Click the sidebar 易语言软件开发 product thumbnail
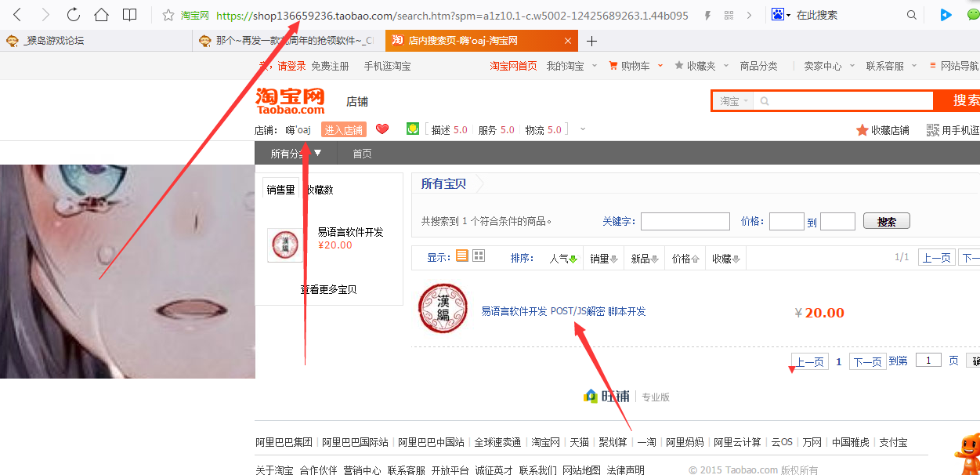This screenshot has width=980, height=475. pyautogui.click(x=285, y=245)
